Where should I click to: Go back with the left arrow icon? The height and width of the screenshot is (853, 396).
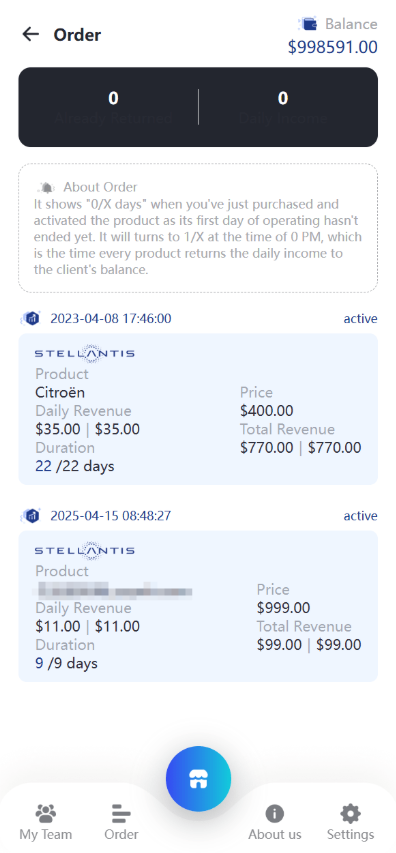(30, 34)
